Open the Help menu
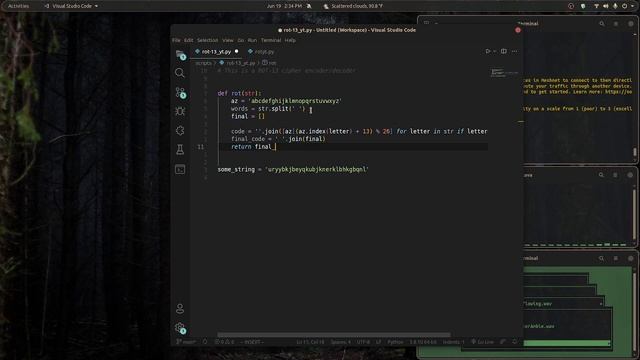 click(x=290, y=40)
